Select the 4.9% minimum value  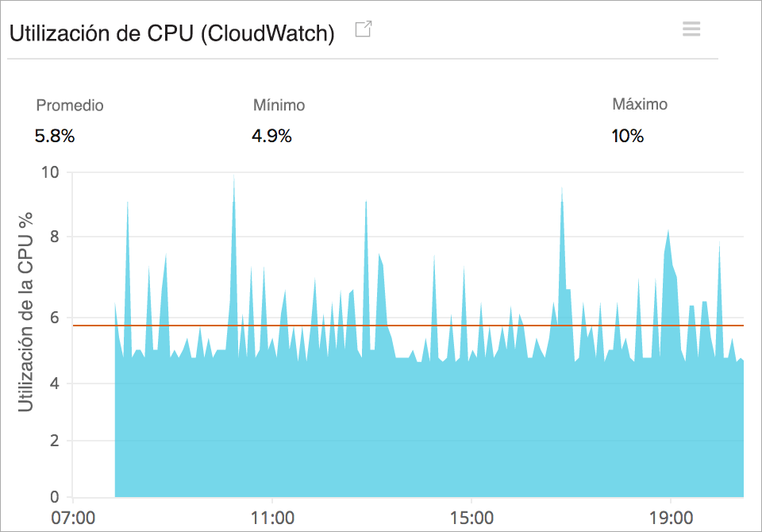[x=272, y=136]
